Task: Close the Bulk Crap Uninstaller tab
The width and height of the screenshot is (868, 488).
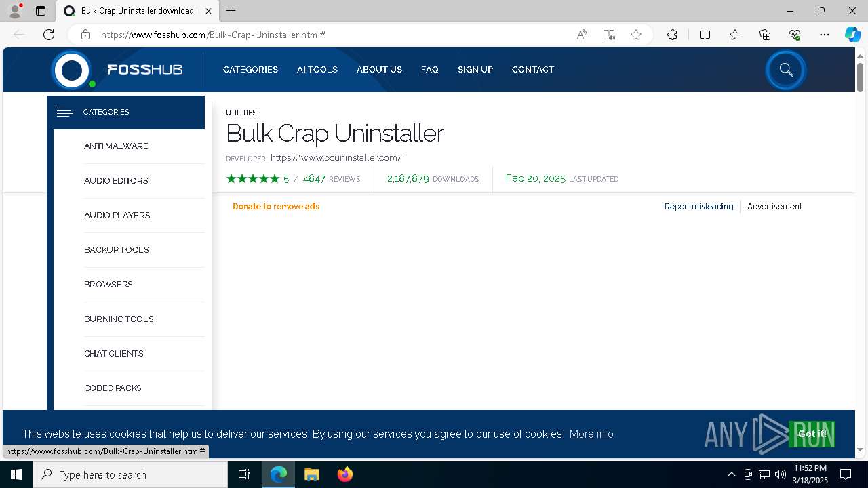Action: click(x=208, y=11)
